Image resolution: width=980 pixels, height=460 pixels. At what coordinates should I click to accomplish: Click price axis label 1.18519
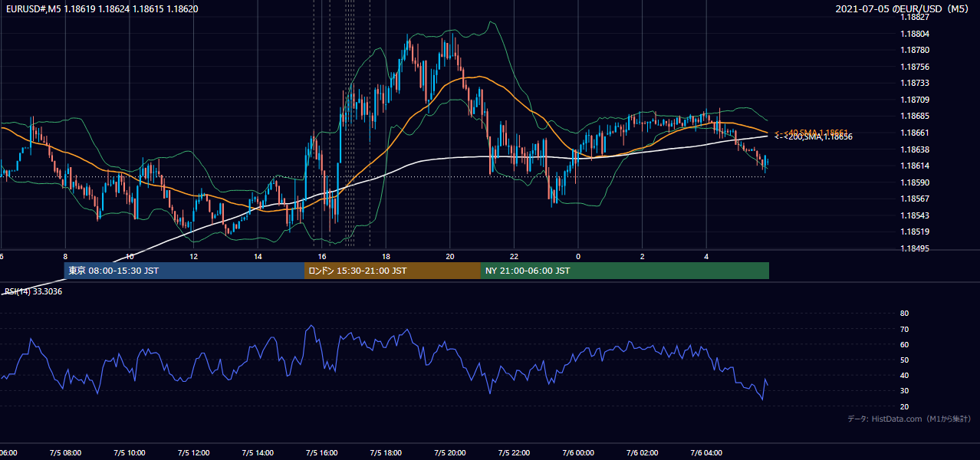pyautogui.click(x=915, y=232)
